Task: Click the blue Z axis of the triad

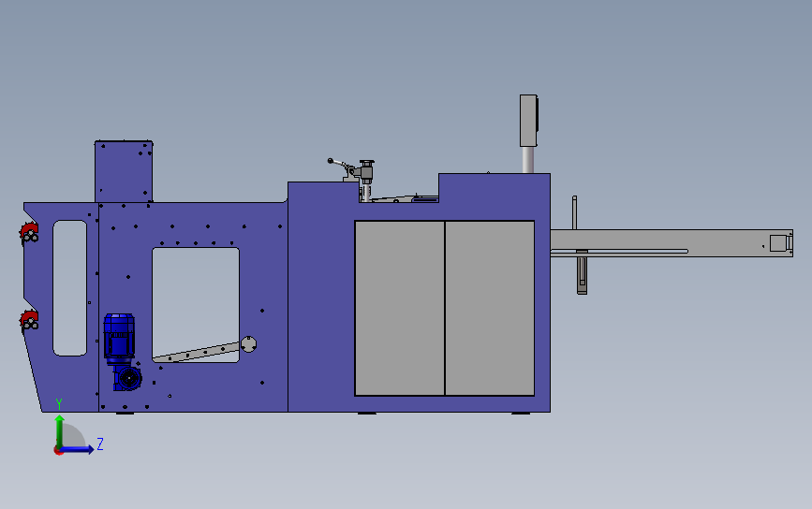Action: pyautogui.click(x=78, y=449)
